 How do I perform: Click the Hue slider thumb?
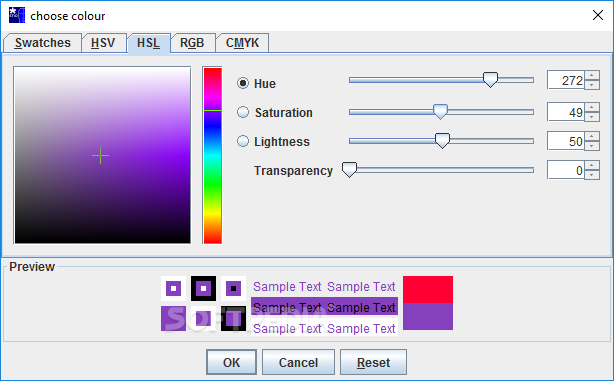point(490,79)
